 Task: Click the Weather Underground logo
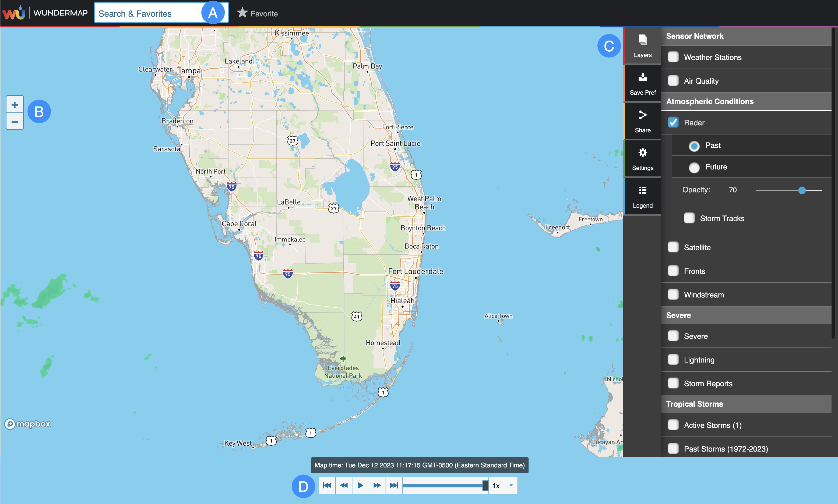point(14,13)
